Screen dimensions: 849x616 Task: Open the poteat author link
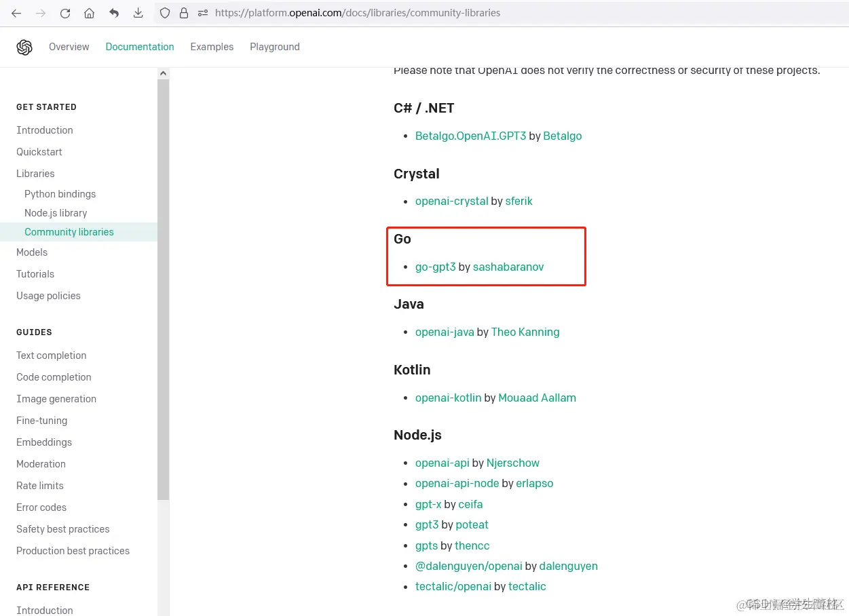(x=472, y=524)
